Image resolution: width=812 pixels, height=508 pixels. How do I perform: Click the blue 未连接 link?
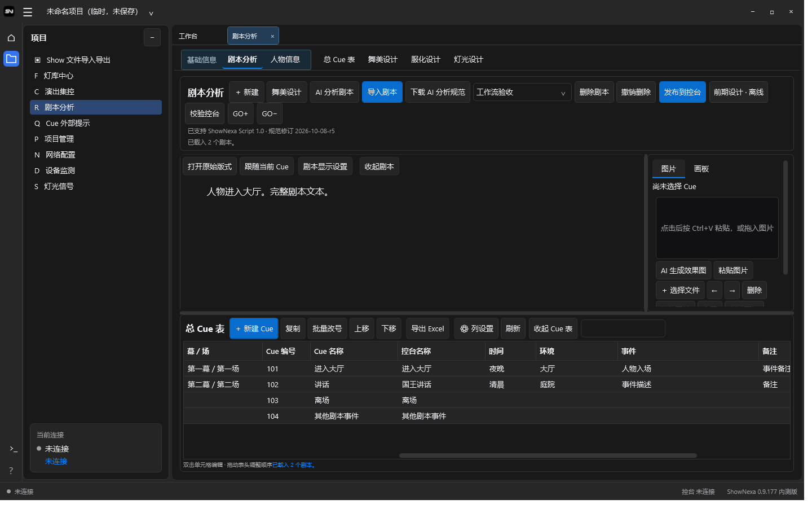[56, 461]
